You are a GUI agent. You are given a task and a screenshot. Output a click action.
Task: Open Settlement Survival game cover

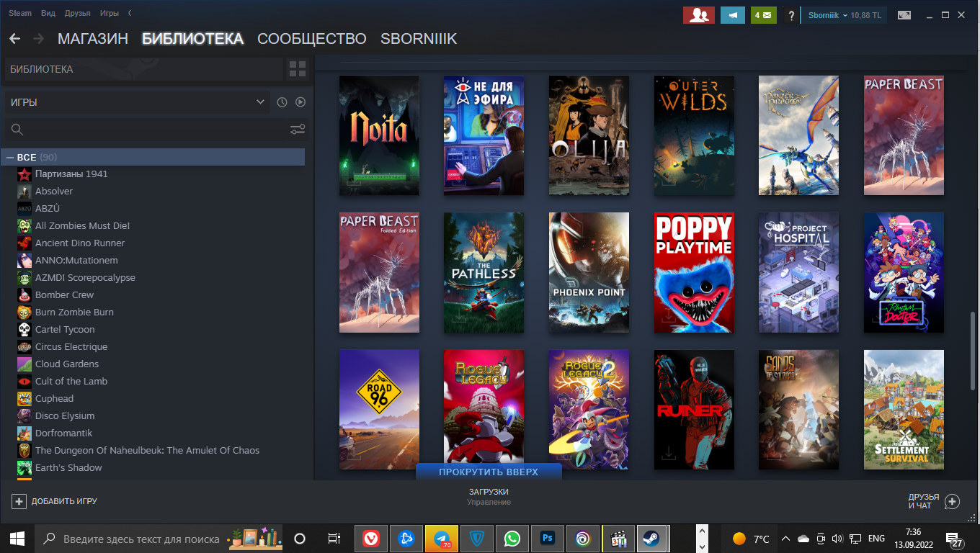pos(904,410)
